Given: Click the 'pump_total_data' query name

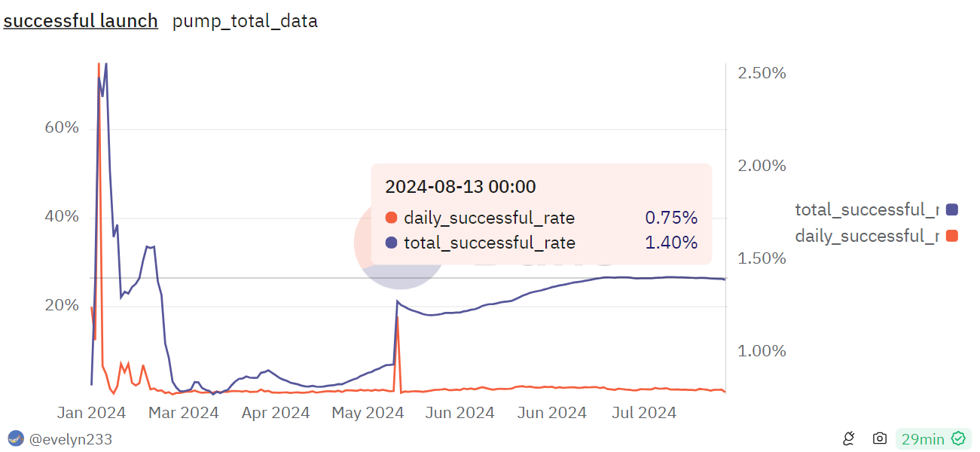Looking at the screenshot, I should pyautogui.click(x=245, y=21).
